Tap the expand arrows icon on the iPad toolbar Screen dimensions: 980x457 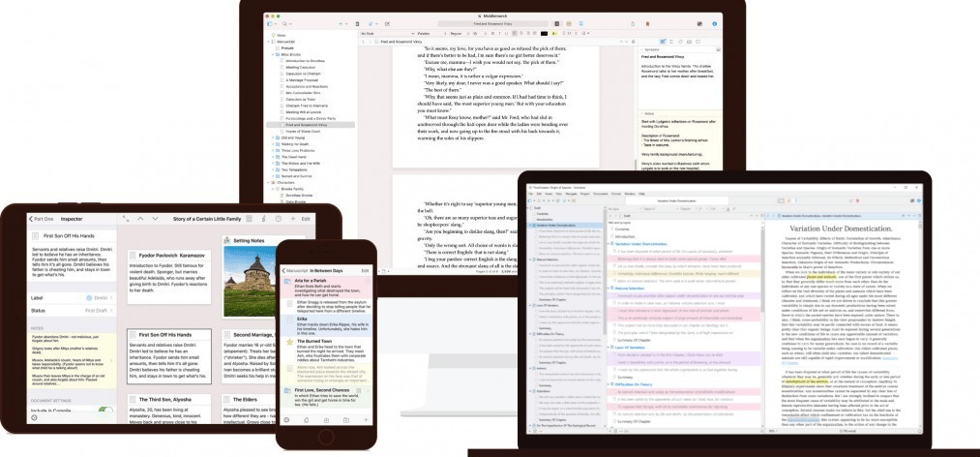pyautogui.click(x=126, y=219)
